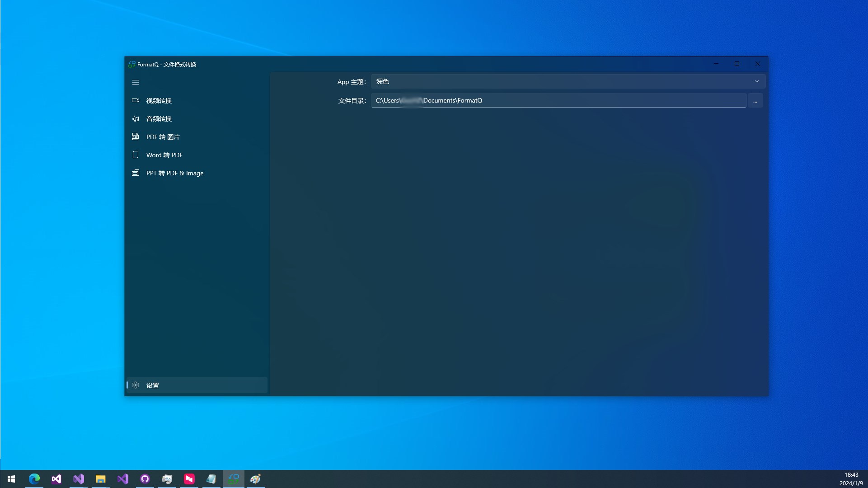868x488 pixels.
Task: Click the 设置 settings gear item
Action: 152,385
